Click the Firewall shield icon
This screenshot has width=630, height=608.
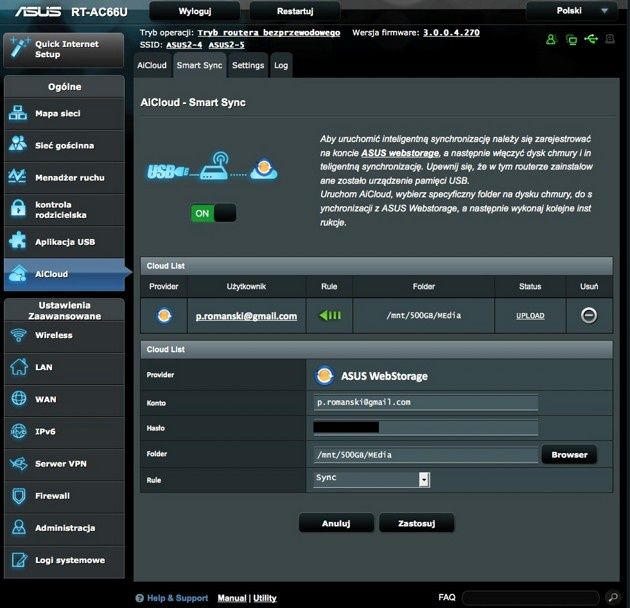[18, 495]
